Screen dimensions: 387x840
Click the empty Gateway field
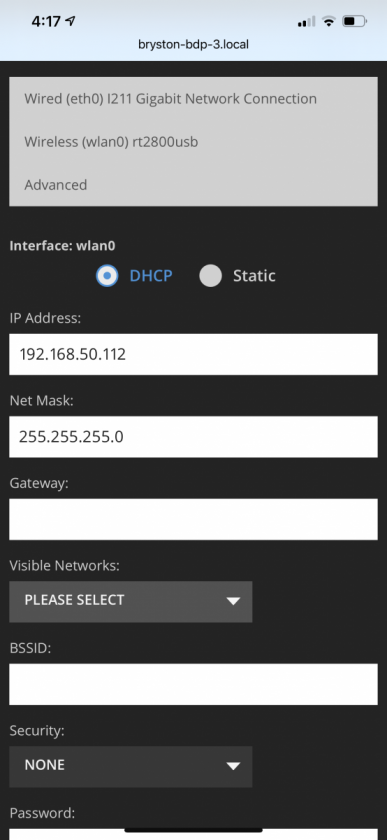(x=194, y=519)
